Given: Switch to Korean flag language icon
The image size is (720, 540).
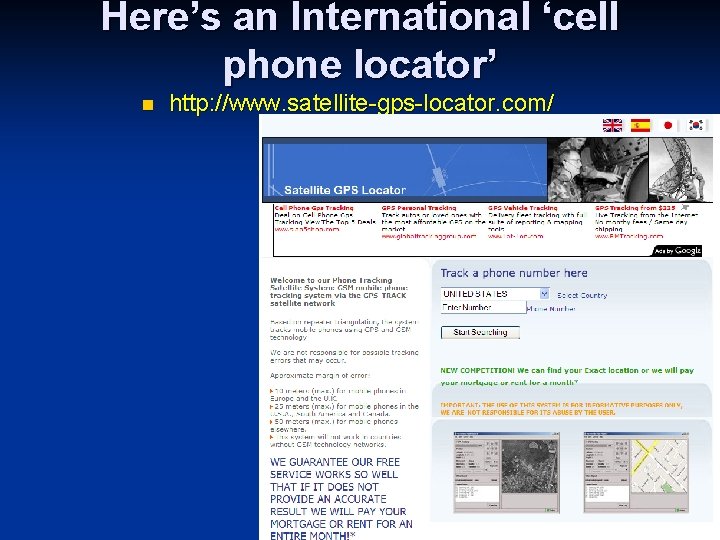Looking at the screenshot, I should 696,125.
